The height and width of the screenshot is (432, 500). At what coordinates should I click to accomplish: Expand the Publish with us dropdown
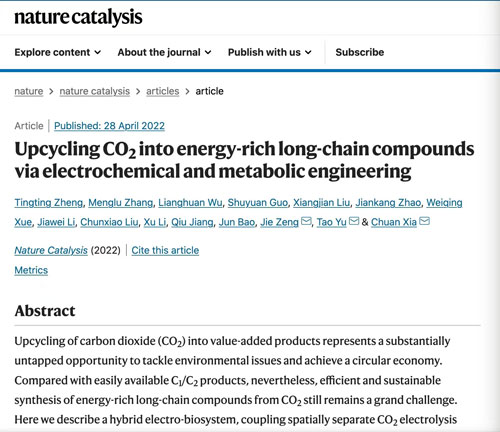[270, 52]
